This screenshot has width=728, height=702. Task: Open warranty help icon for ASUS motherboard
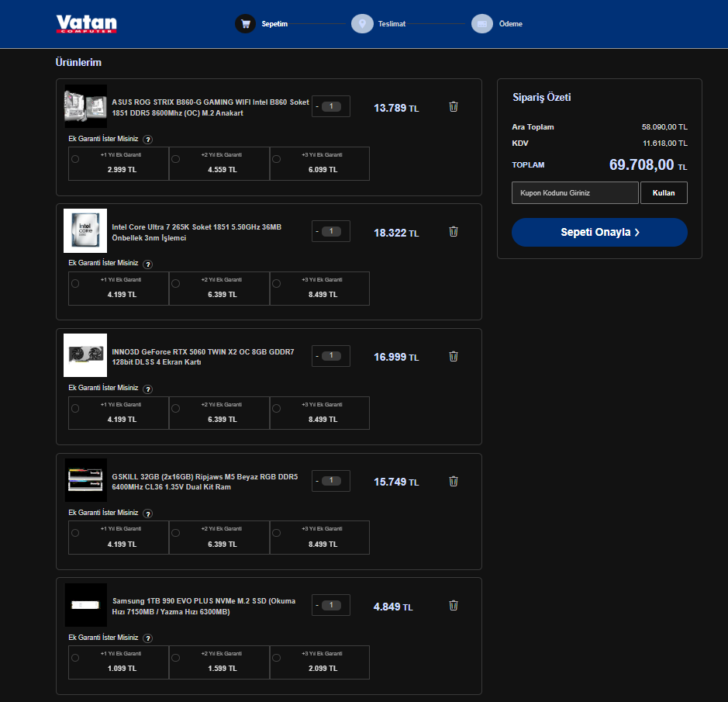coord(147,140)
